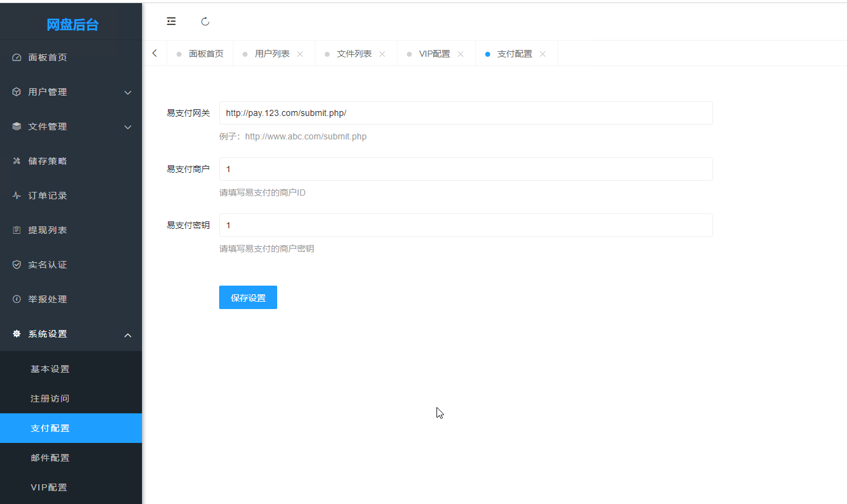Focus the 易支付商户 input field

pyautogui.click(x=466, y=169)
